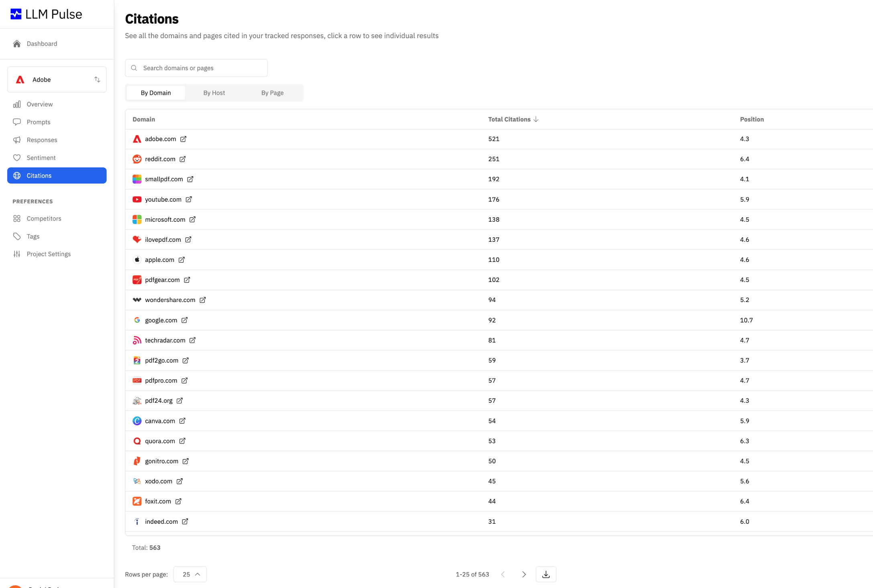Expand the rows per page dropdown
Viewport: 873px width, 588px height.
[190, 574]
